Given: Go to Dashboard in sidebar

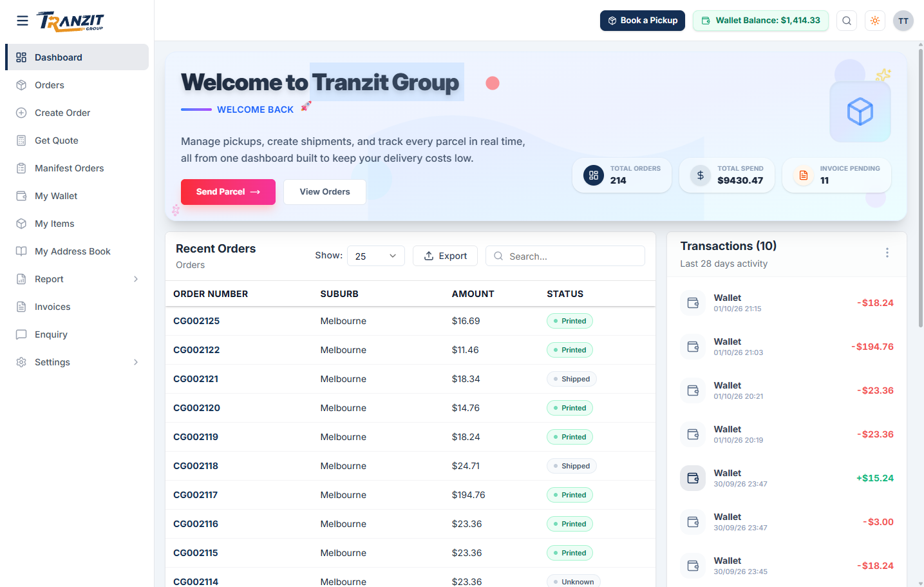Looking at the screenshot, I should click(x=77, y=57).
